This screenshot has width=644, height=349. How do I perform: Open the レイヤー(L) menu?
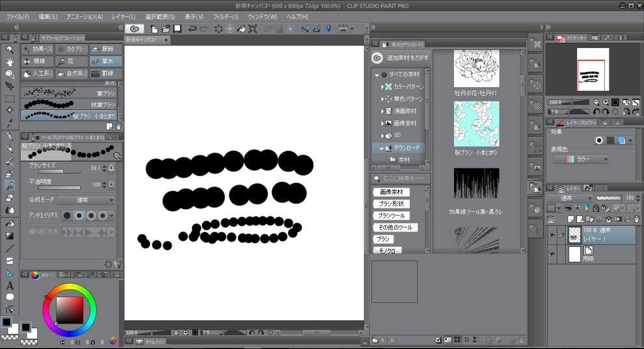point(123,16)
